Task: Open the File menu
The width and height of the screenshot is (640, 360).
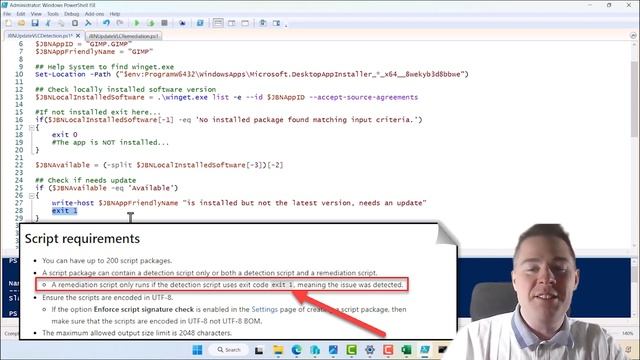Action: point(7,14)
